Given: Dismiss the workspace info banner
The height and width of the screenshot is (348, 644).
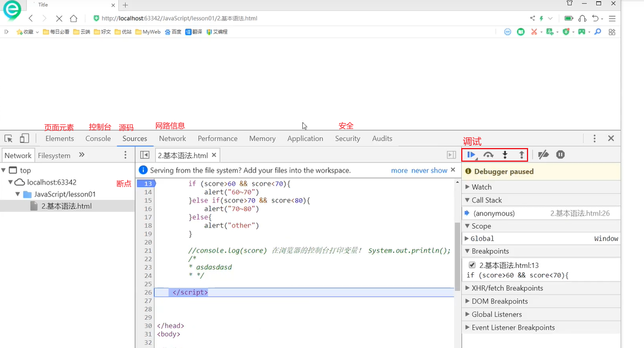Looking at the screenshot, I should coord(453,170).
